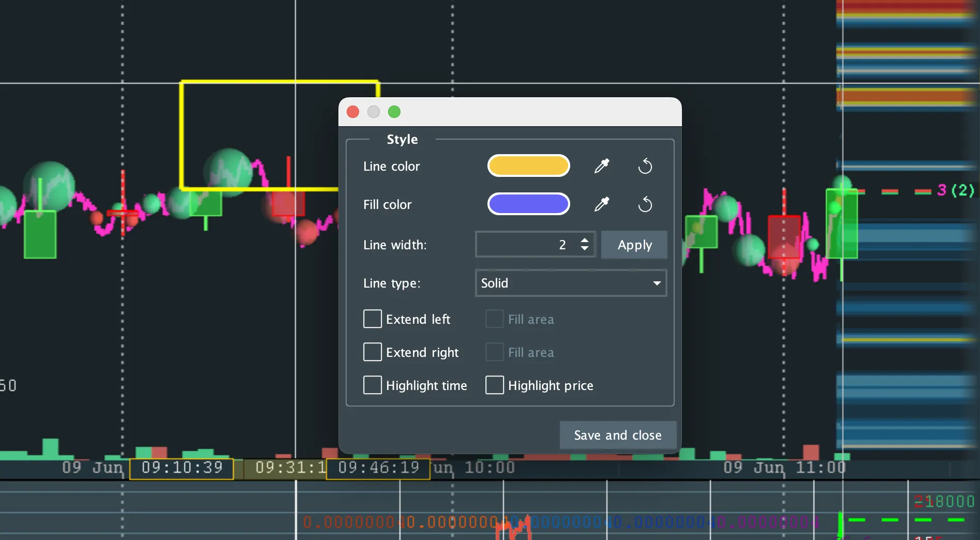Zoom the Style dialog with green button
980x540 pixels.
pyautogui.click(x=394, y=112)
